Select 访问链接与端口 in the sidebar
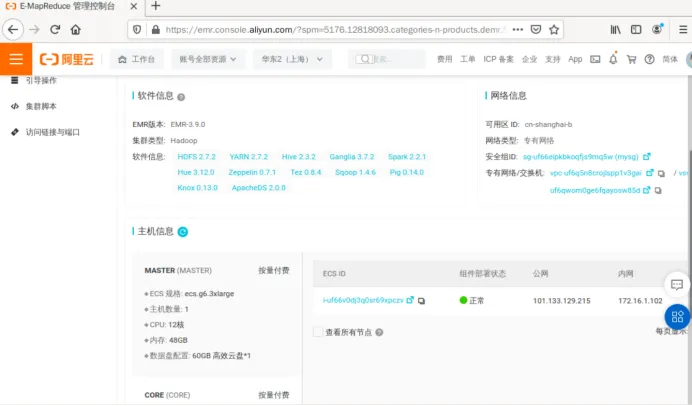692x406 pixels. pyautogui.click(x=53, y=132)
